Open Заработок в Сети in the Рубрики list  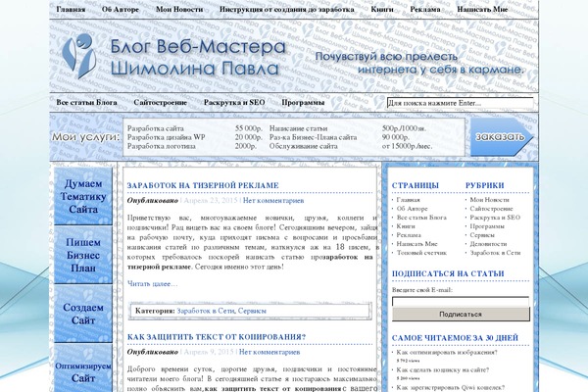pyautogui.click(x=495, y=253)
